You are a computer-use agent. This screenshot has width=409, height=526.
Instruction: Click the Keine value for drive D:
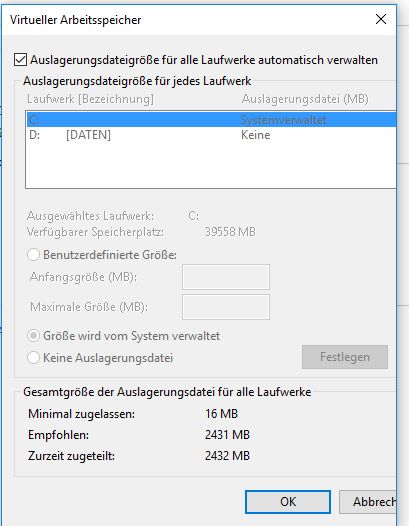[255, 135]
